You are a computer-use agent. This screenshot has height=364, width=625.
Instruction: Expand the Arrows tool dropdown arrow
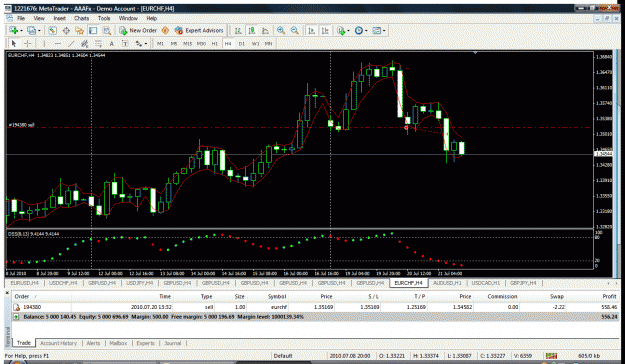(x=146, y=44)
